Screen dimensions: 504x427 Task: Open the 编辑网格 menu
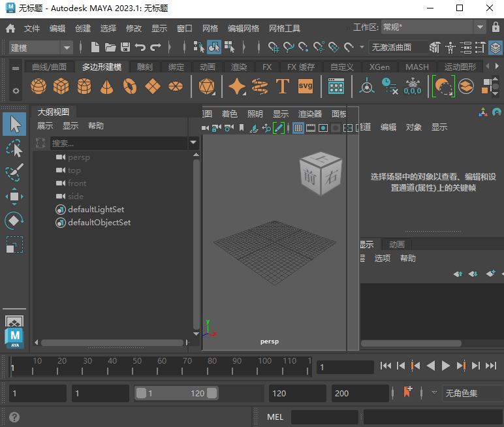(x=243, y=29)
